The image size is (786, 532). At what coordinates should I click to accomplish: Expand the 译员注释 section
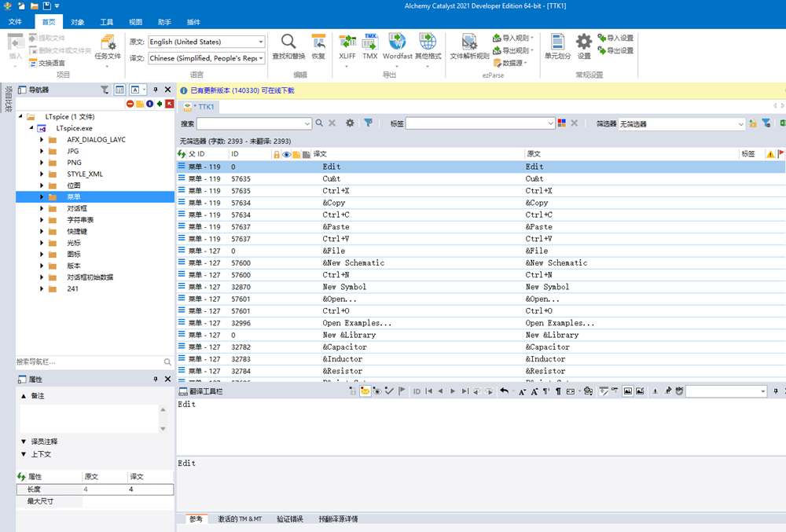click(x=24, y=442)
